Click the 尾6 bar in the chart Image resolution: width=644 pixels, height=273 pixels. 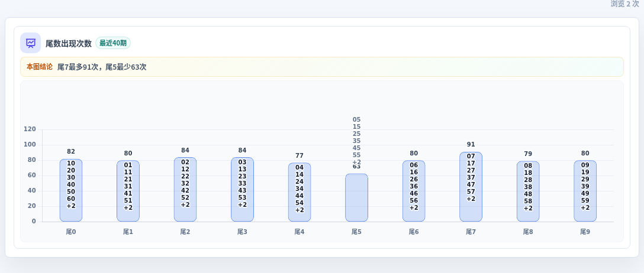pyautogui.click(x=414, y=191)
